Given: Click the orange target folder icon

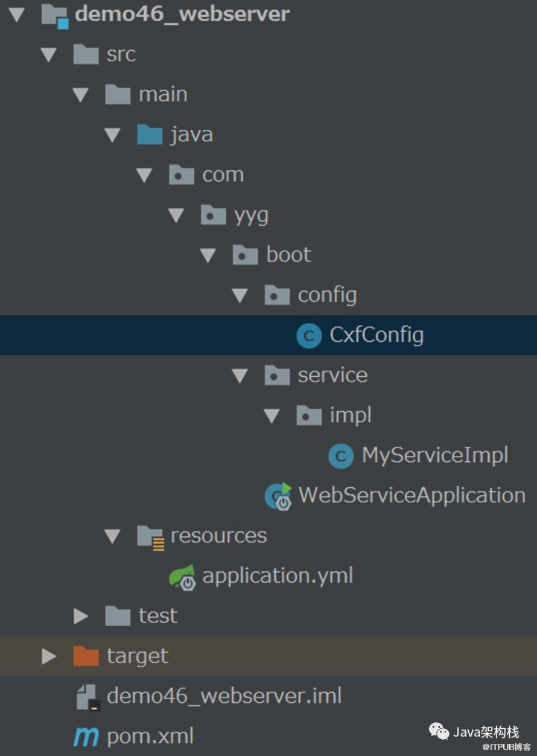Looking at the screenshot, I should pos(86,656).
